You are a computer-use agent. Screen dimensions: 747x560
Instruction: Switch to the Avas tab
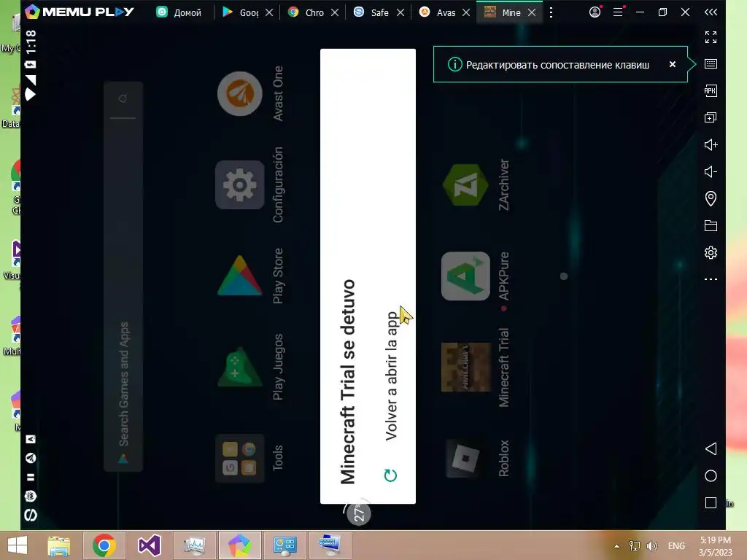pyautogui.click(x=438, y=12)
